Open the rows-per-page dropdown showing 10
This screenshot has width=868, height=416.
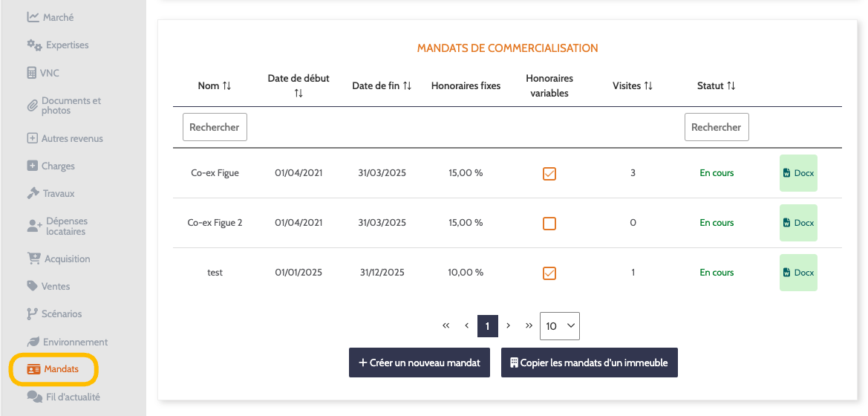[x=560, y=326]
